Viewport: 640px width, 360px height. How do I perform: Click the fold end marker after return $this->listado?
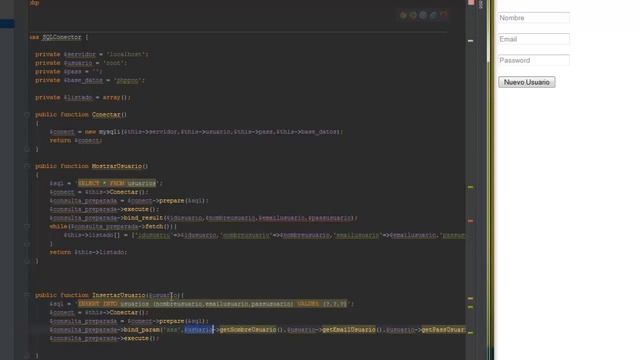click(x=27, y=261)
